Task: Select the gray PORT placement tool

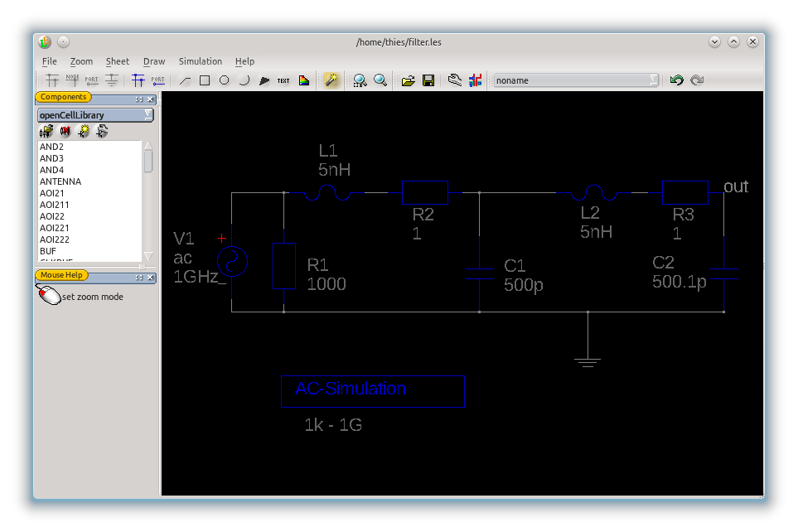Action: [x=92, y=80]
